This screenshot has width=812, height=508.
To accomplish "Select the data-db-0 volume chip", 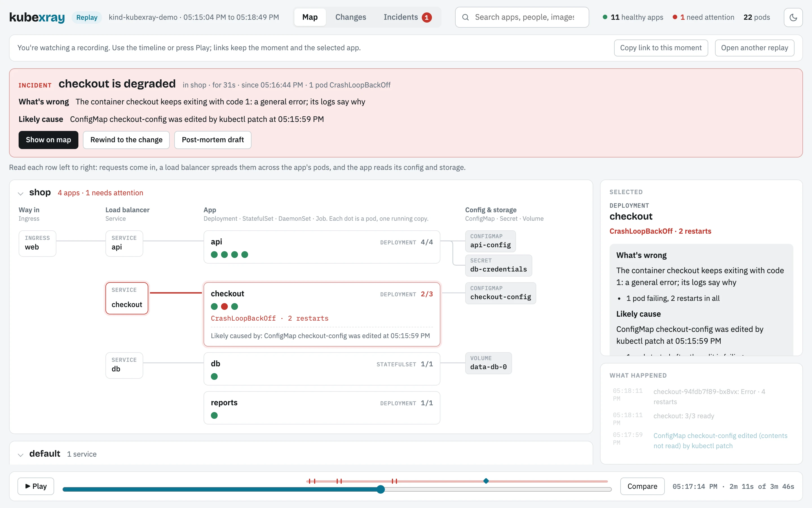I will (488, 363).
